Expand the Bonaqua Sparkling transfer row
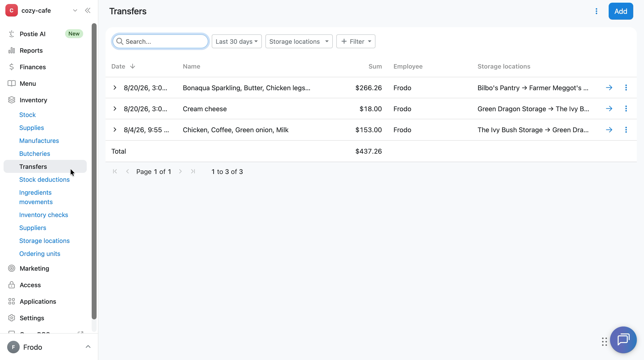 point(115,88)
